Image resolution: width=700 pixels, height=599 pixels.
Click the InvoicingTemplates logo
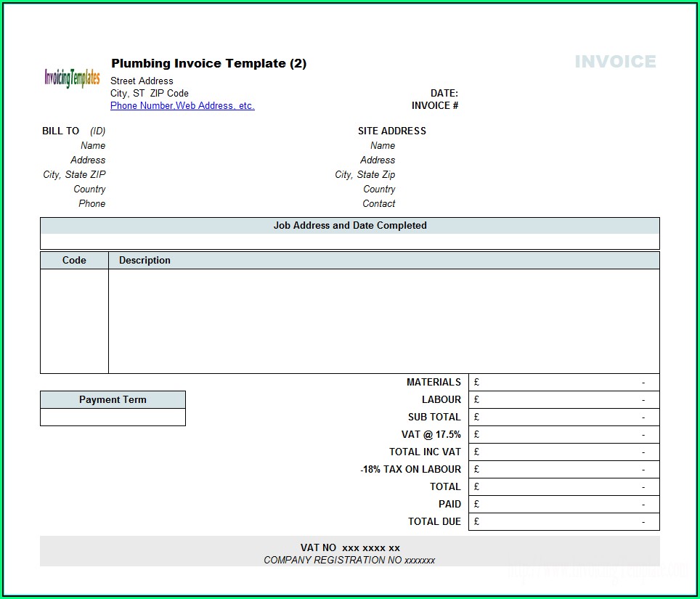[x=72, y=78]
